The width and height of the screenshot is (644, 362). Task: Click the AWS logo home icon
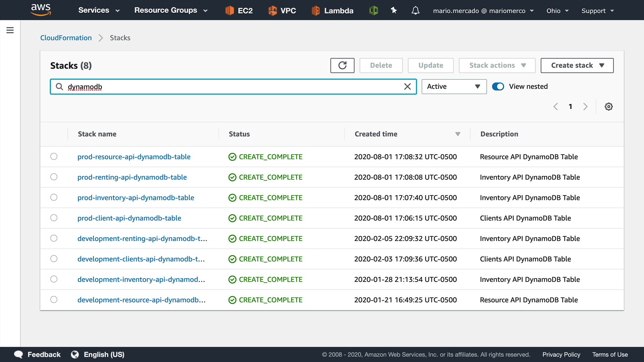pos(41,10)
